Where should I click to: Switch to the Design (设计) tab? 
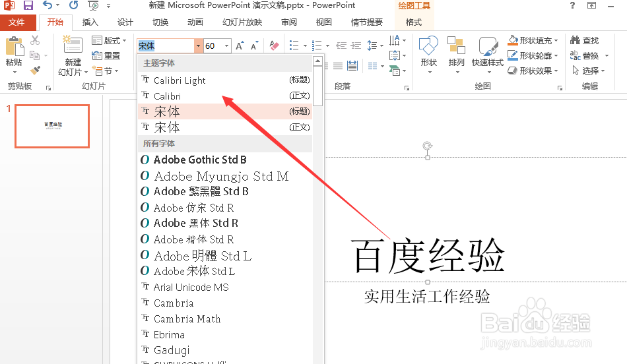(125, 22)
